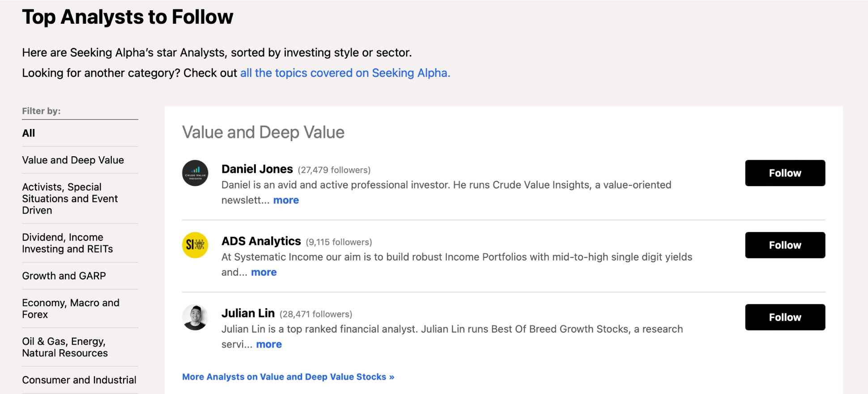This screenshot has width=868, height=394.
Task: Open ADS Analytics yellow SI avatar
Action: [195, 245]
